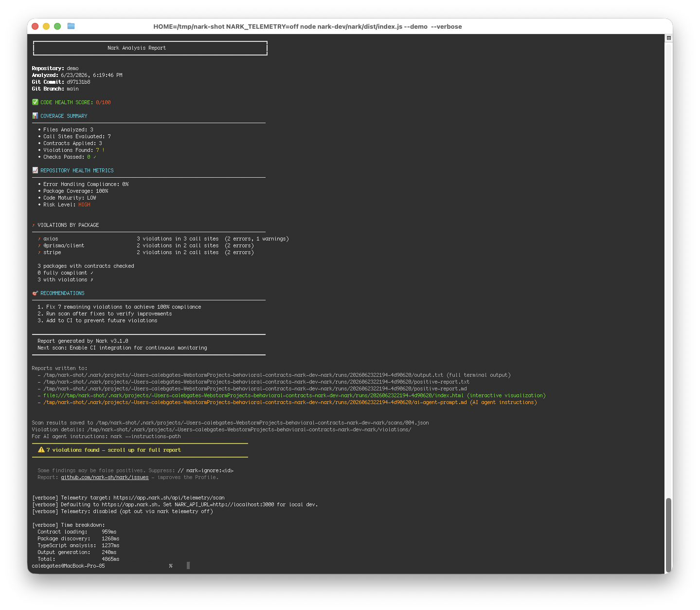Click the '3 with violations' line

click(x=65, y=280)
